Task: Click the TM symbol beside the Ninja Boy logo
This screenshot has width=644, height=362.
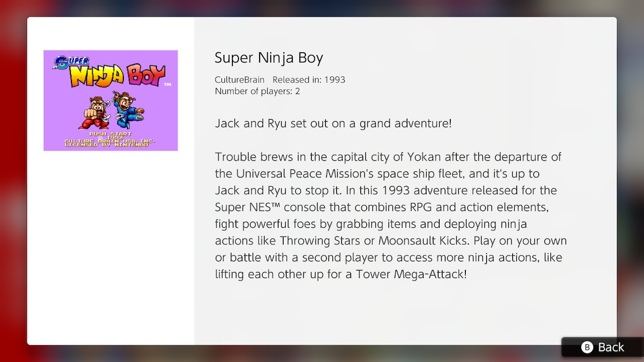Action: [x=168, y=84]
